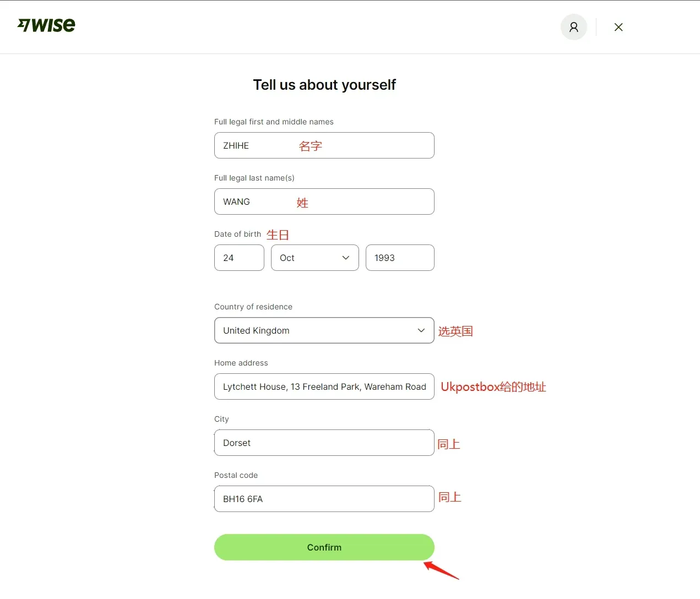Click the Postal code field BH16 6FA
The height and width of the screenshot is (599, 700).
tap(324, 499)
